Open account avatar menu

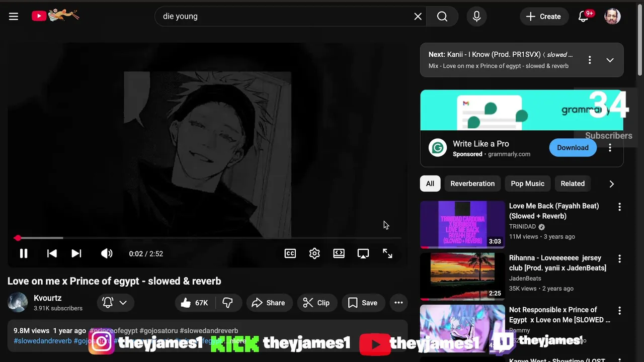tap(612, 16)
